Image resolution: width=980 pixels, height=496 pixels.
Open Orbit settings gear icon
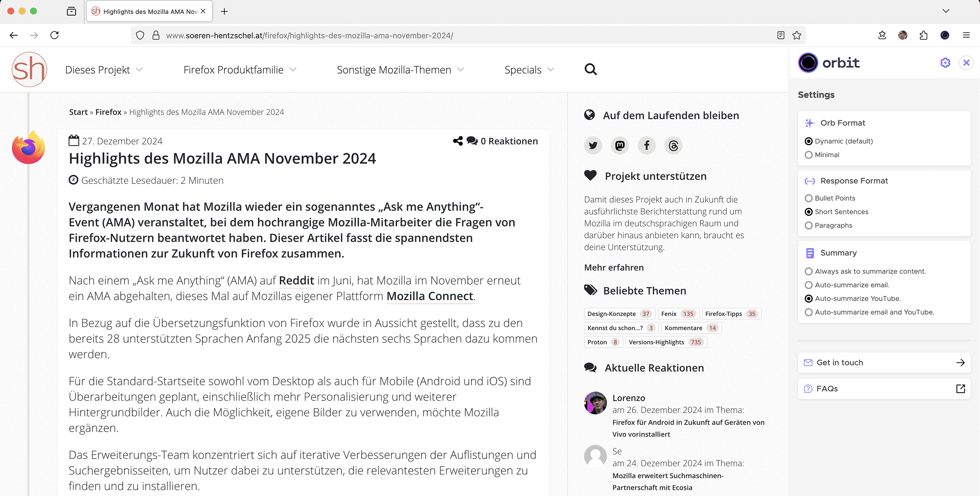[945, 63]
